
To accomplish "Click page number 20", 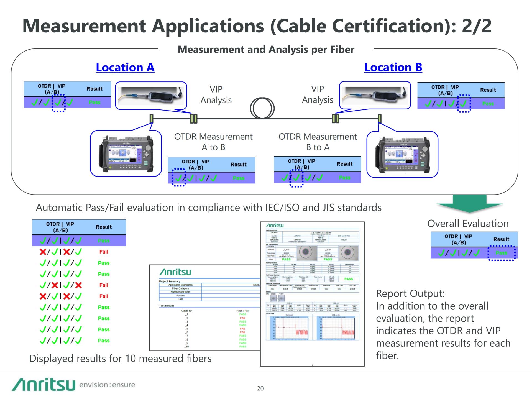I will [x=260, y=388].
